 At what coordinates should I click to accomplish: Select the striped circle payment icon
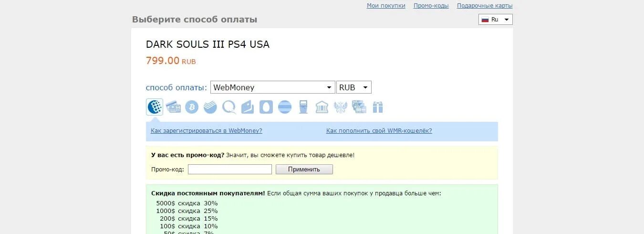coord(285,107)
